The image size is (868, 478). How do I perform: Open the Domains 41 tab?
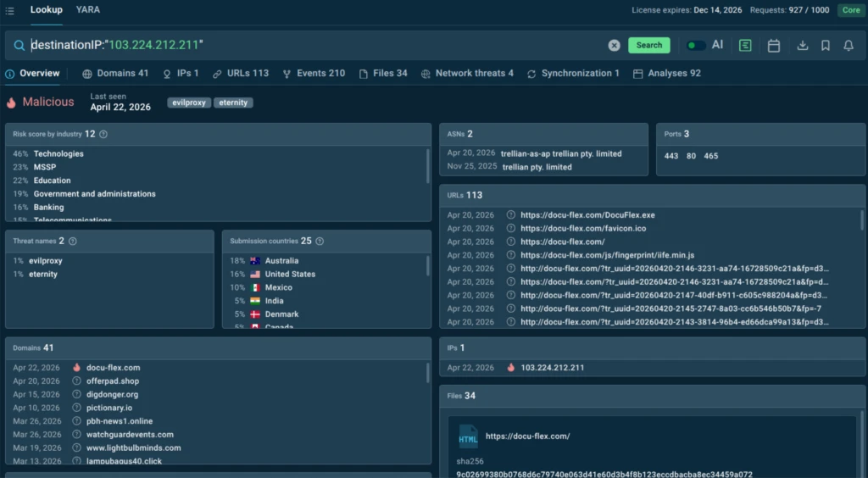[115, 74]
